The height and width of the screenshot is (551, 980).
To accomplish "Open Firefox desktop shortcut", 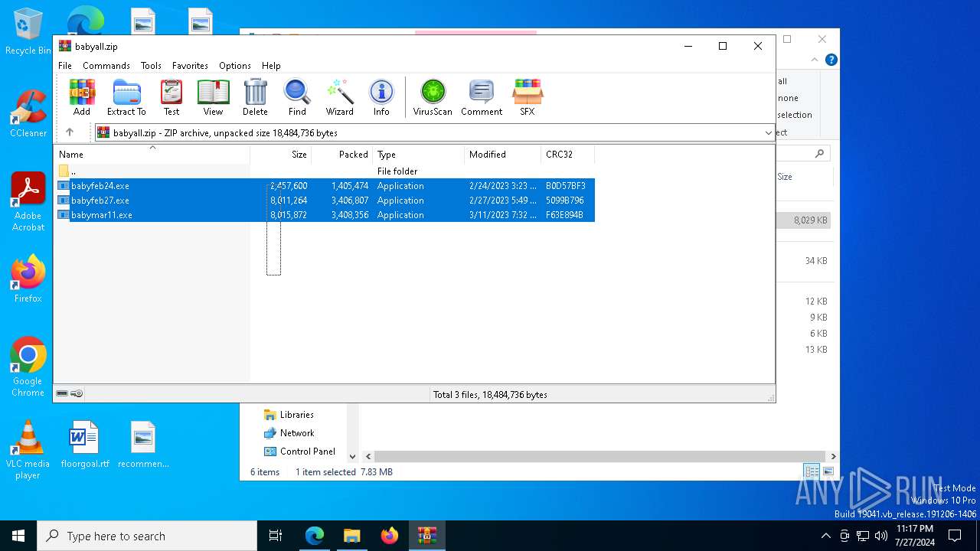I will coord(28,279).
